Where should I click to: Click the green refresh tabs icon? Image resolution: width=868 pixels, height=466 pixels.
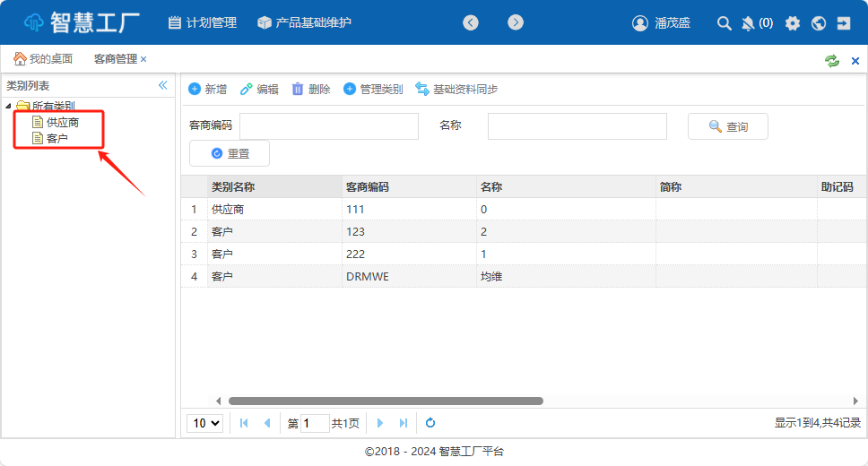coord(832,60)
